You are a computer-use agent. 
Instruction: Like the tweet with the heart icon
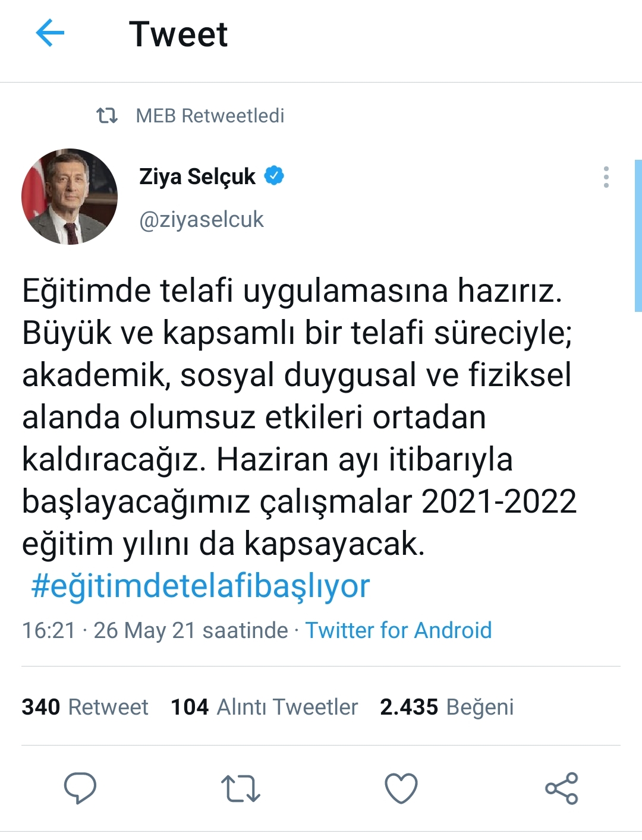click(x=401, y=788)
